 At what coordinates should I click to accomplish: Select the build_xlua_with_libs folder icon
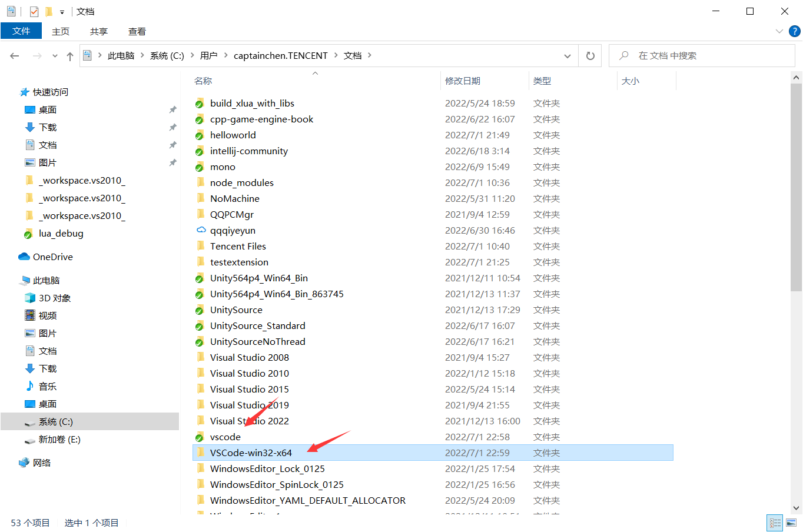click(200, 104)
